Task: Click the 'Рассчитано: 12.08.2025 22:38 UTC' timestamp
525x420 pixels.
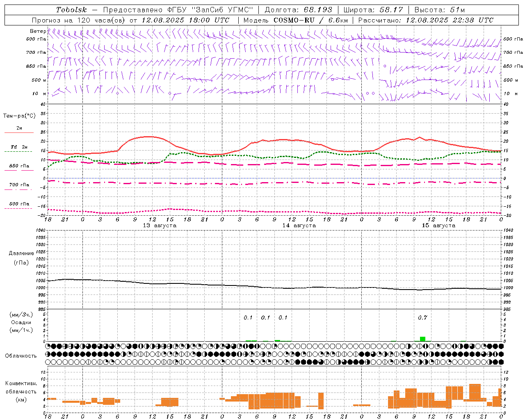Action: [x=426, y=20]
